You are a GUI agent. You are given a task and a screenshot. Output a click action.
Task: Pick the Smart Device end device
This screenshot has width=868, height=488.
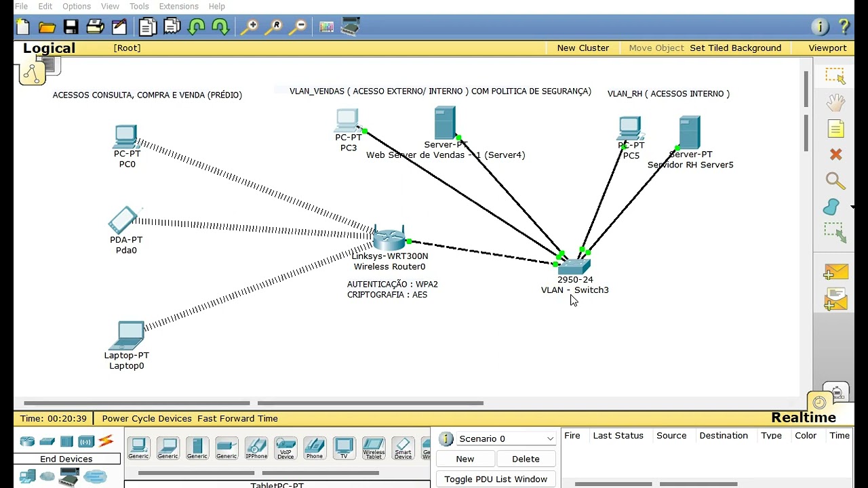point(403,448)
